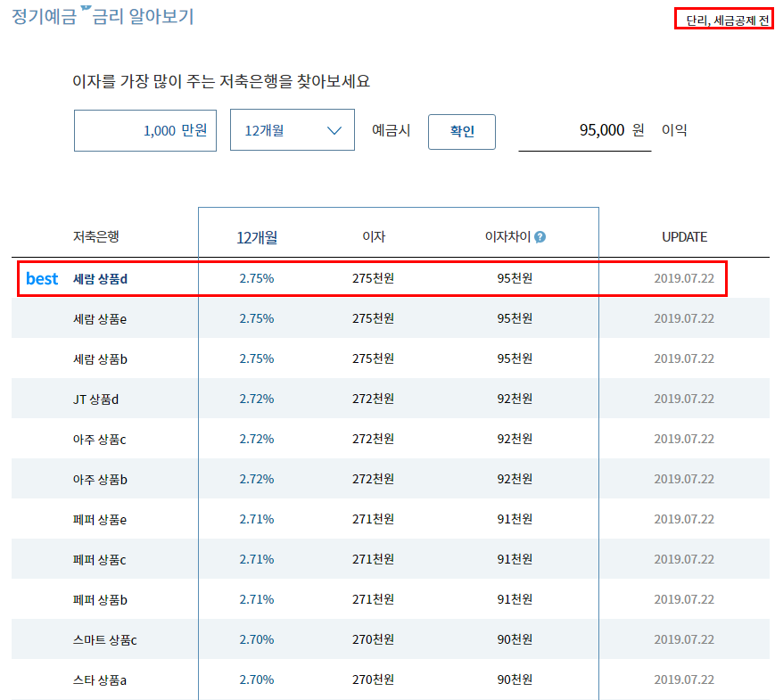775x700 pixels.
Task: Click the 12개월 column header in table
Action: [257, 238]
